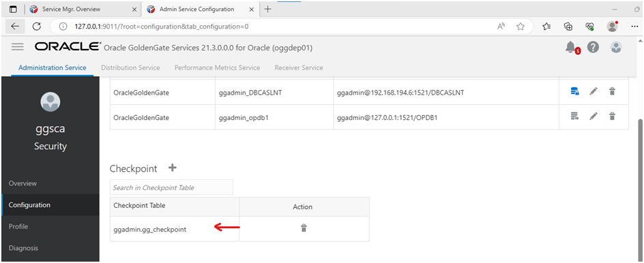Open browser essentials heart icon
This screenshot has width=644, height=263.
pyautogui.click(x=590, y=27)
